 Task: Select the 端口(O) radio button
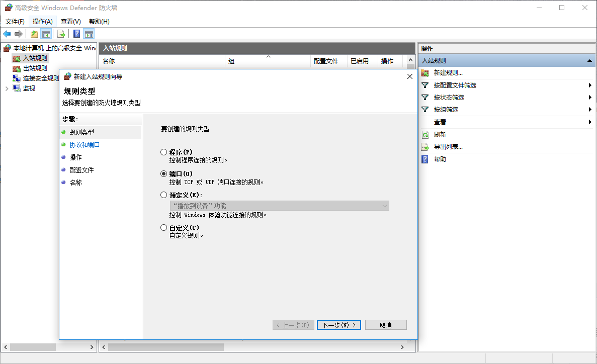click(164, 173)
